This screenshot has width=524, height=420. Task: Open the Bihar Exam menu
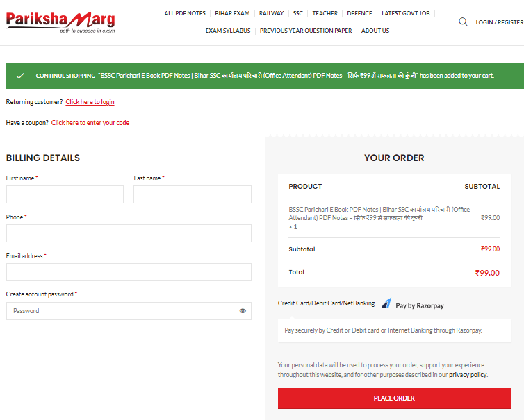tap(232, 13)
